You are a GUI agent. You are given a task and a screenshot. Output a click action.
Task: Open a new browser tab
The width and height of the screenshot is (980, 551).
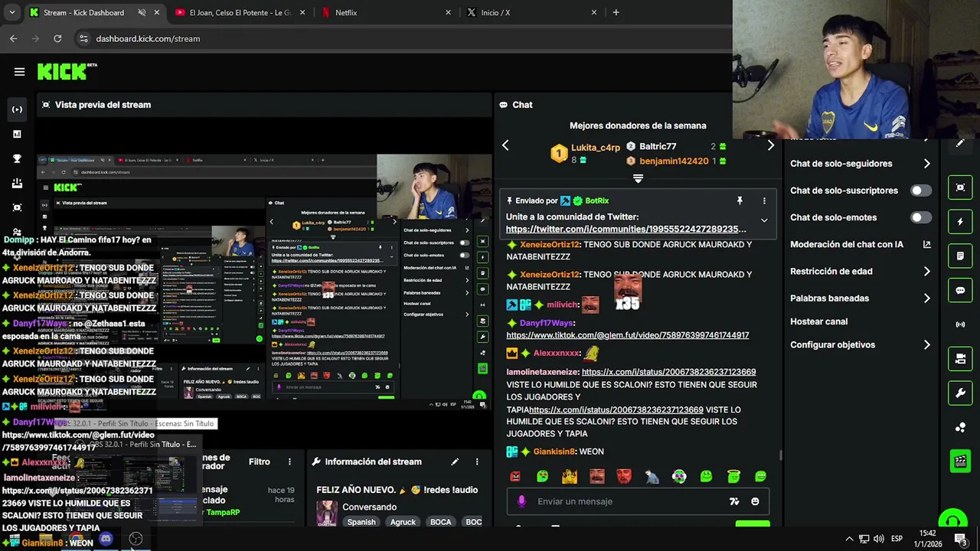pyautogui.click(x=616, y=12)
